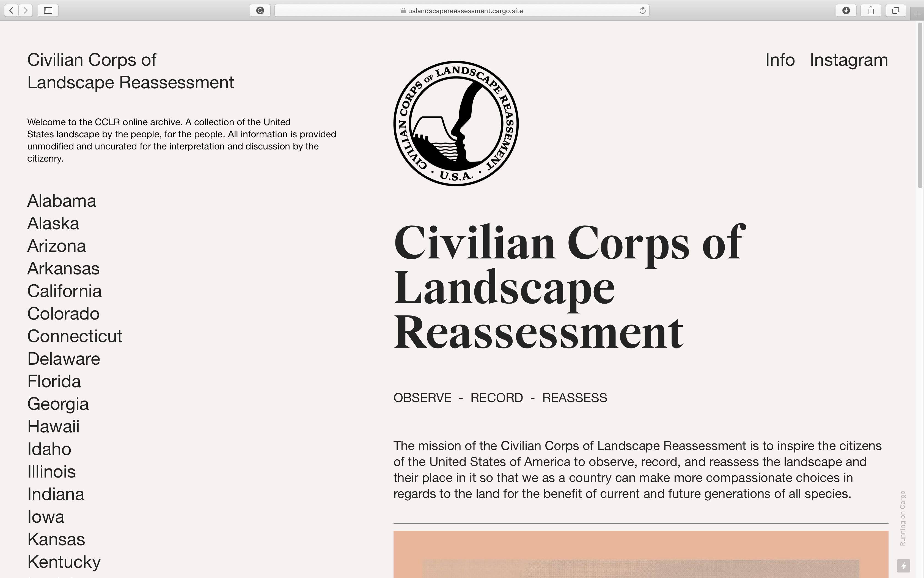Open a new tab with plus button

coord(917,15)
